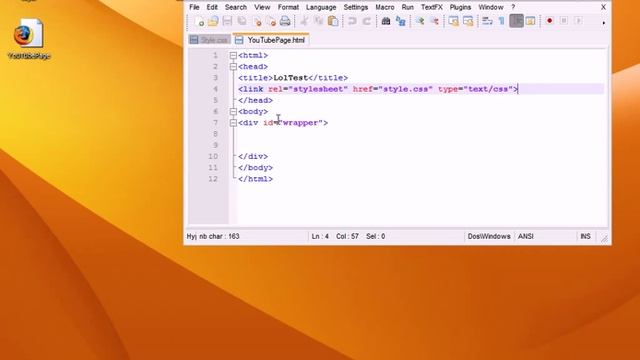Collapse the html tag fold on line 1
This screenshot has width=640, height=360.
pos(233,56)
